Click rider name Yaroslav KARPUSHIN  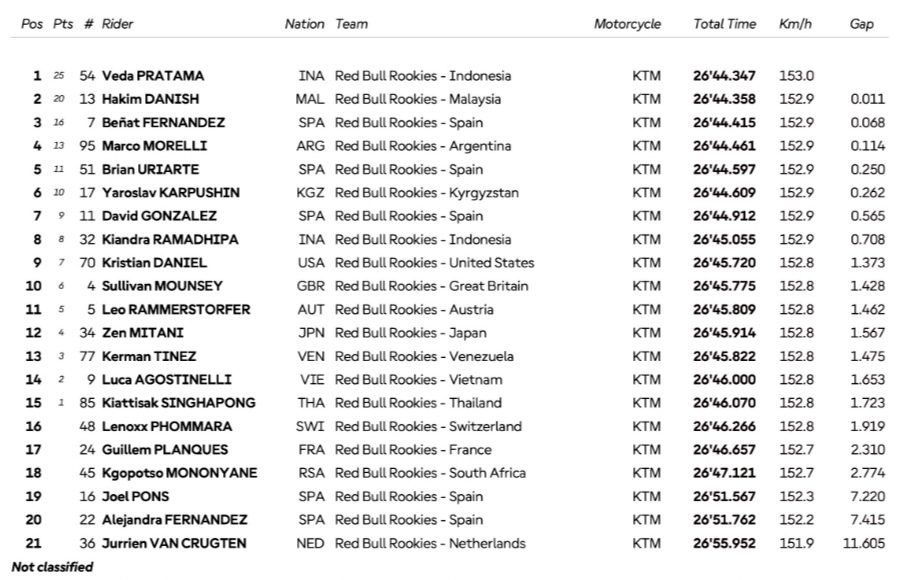[170, 193]
